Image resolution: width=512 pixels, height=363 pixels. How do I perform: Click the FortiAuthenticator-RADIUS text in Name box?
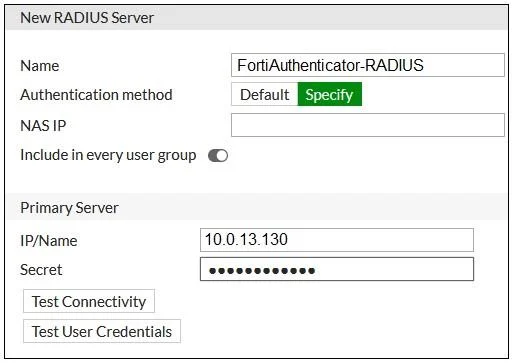[x=330, y=65]
